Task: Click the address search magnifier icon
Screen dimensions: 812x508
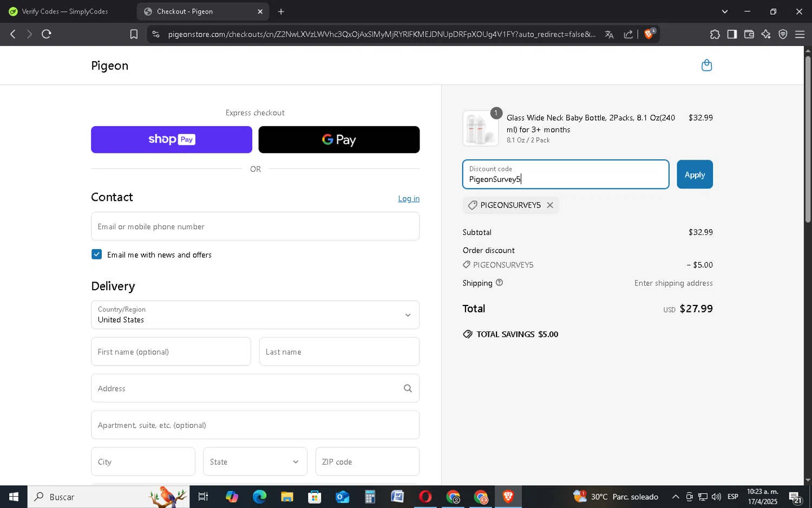Action: (408, 388)
